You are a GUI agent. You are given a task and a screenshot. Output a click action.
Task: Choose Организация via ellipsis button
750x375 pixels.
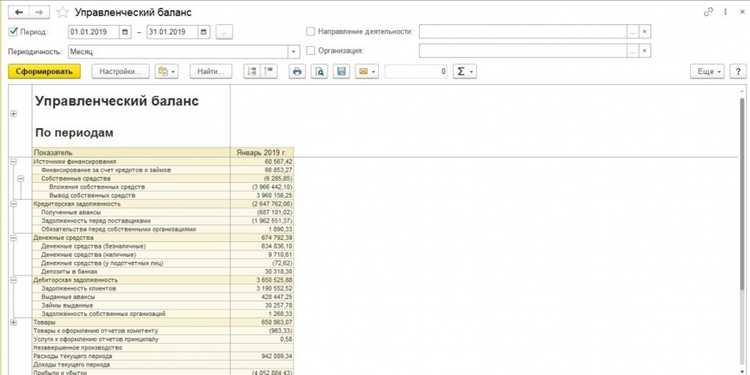(x=633, y=51)
